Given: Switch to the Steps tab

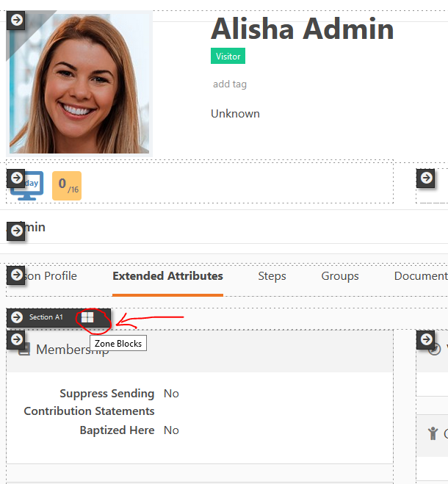Looking at the screenshot, I should [272, 276].
